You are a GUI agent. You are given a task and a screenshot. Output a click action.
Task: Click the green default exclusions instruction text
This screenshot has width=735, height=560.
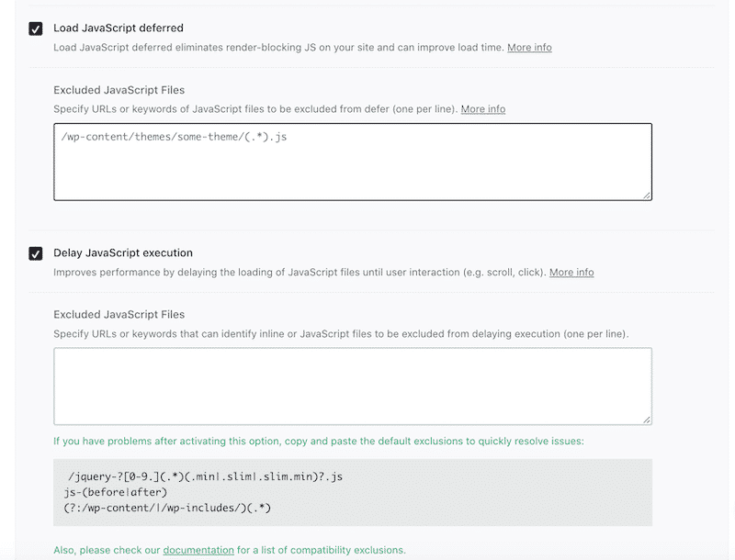[x=317, y=441]
